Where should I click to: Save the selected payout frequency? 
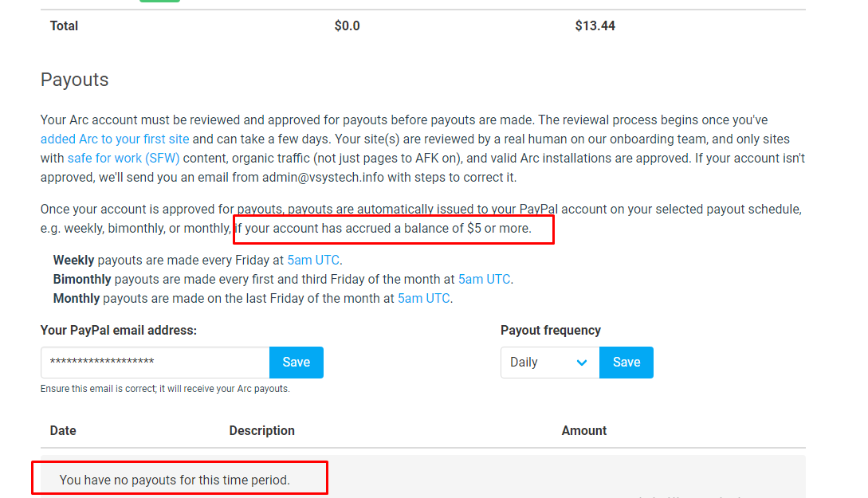626,363
